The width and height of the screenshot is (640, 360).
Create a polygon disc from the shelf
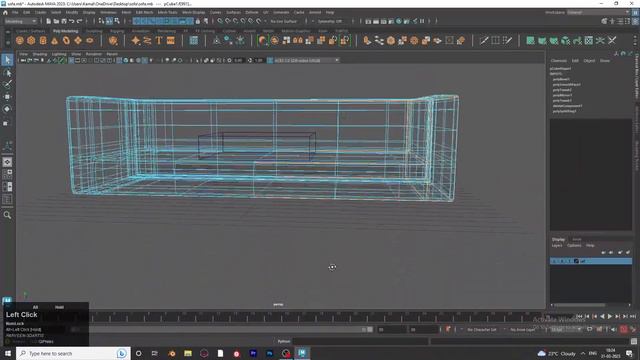(x=90, y=40)
